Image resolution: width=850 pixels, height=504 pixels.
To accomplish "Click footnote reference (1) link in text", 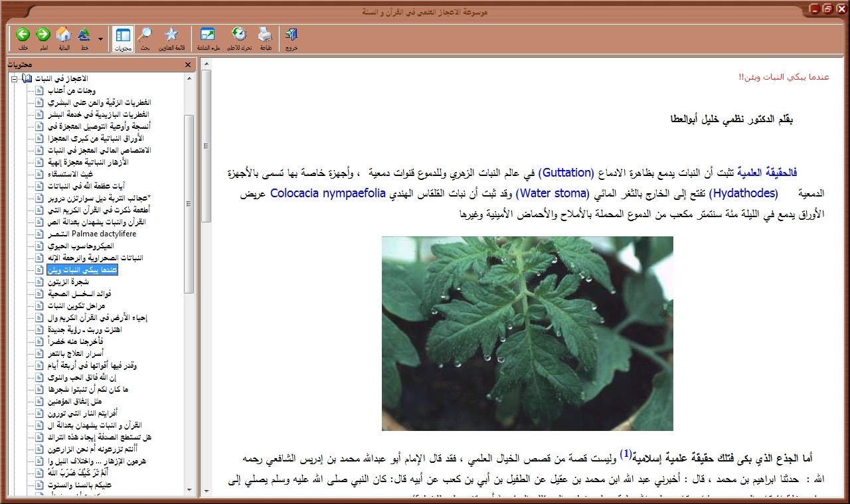I will click(x=625, y=456).
